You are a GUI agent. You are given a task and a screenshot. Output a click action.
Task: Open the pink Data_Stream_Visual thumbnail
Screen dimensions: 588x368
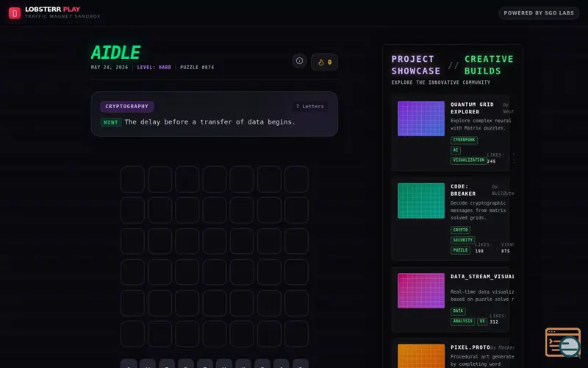[x=421, y=291]
